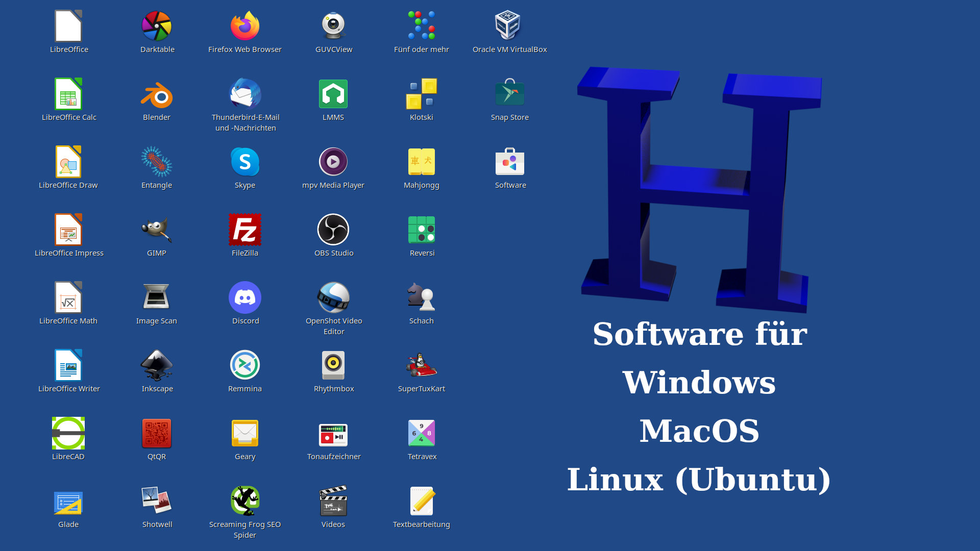
Task: Launch the Rhythmbox icon
Action: pos(333,365)
